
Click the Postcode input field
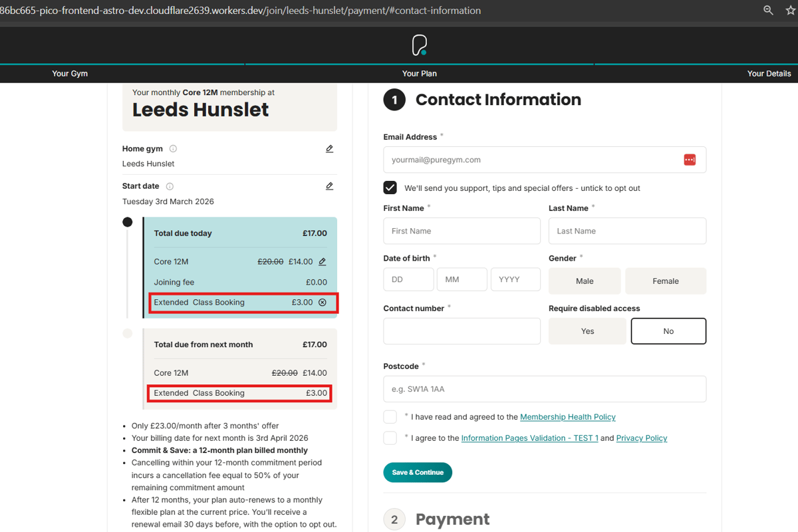tap(545, 389)
